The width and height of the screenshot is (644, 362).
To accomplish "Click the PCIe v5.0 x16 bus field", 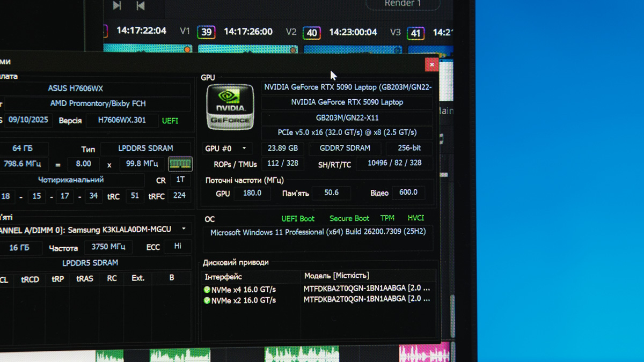I will point(347,132).
